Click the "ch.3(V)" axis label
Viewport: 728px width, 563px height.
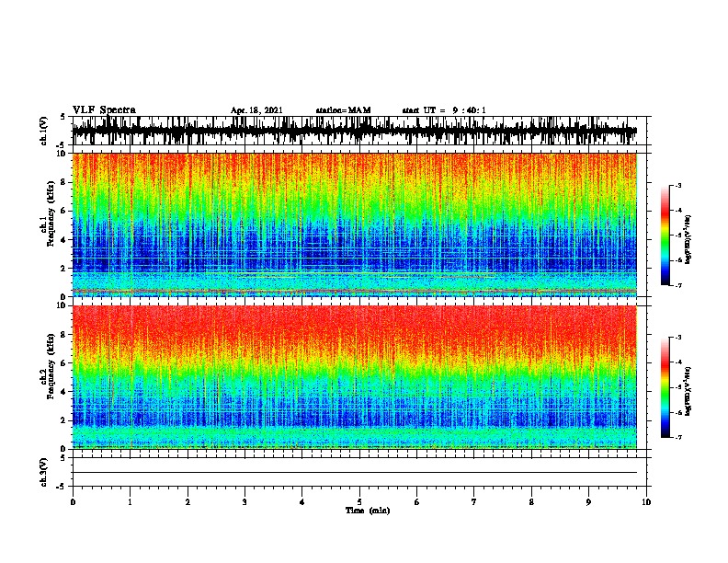(x=44, y=472)
